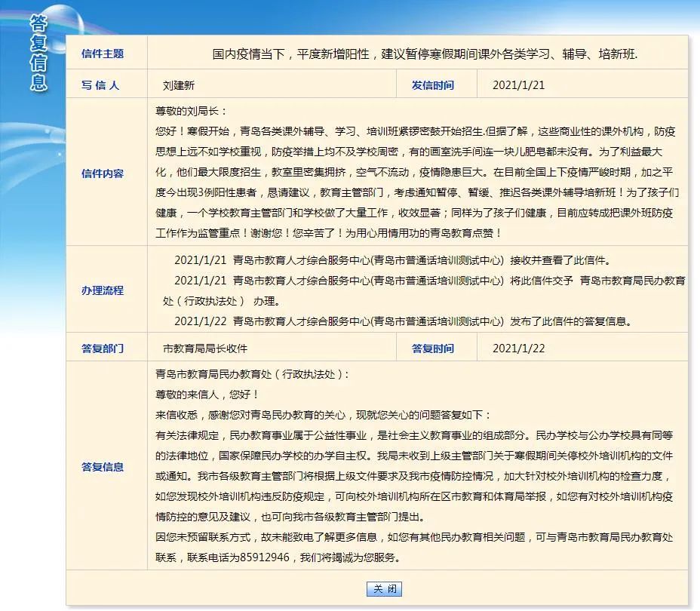Select the 答复部门 label

[103, 348]
